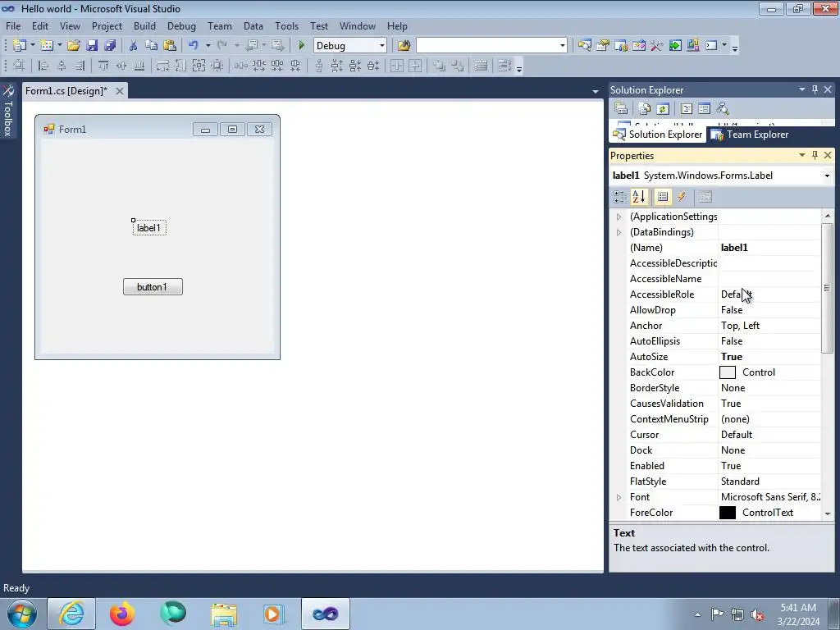840x630 pixels.
Task: Launch Firefox from the taskbar
Action: pos(122,614)
